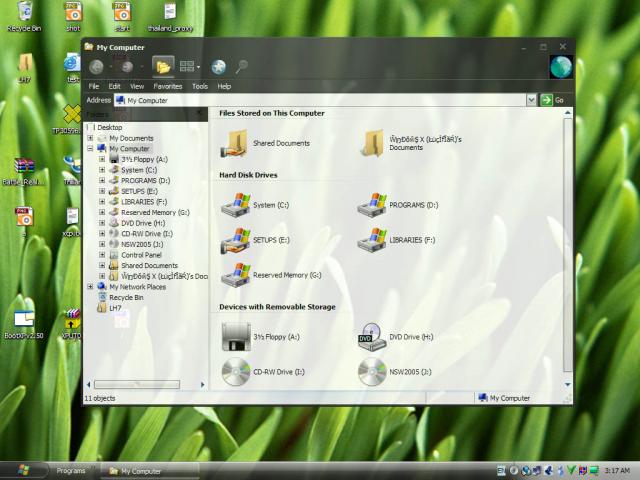Select DVD Drive (H:) in folder tree
Screen dimensions: 640x480
[137, 223]
